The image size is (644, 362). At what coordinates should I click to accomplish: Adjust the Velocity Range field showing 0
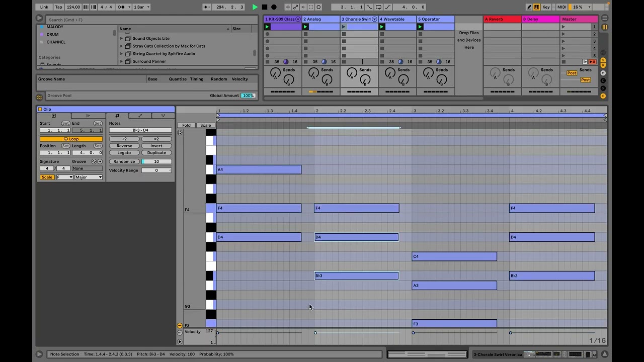(x=156, y=170)
